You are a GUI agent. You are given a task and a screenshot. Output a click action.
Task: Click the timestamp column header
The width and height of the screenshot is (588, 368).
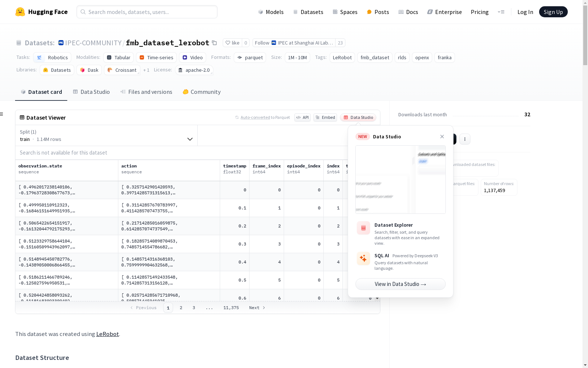point(235,170)
